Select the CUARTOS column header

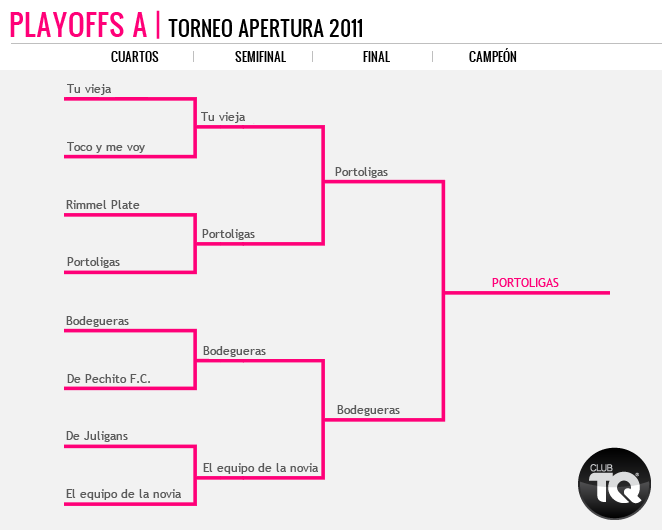point(135,57)
